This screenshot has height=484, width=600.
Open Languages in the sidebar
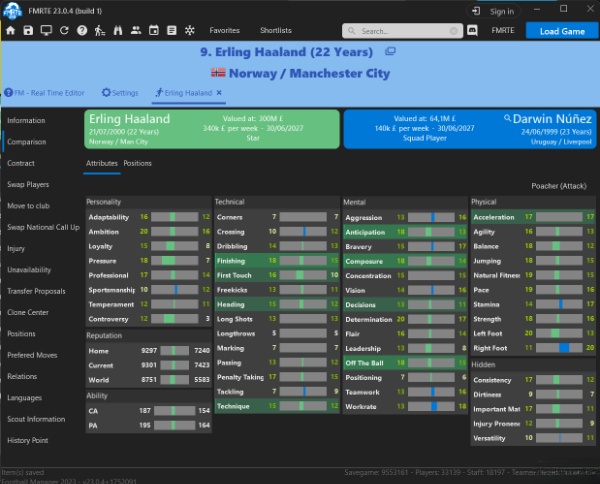(24, 398)
